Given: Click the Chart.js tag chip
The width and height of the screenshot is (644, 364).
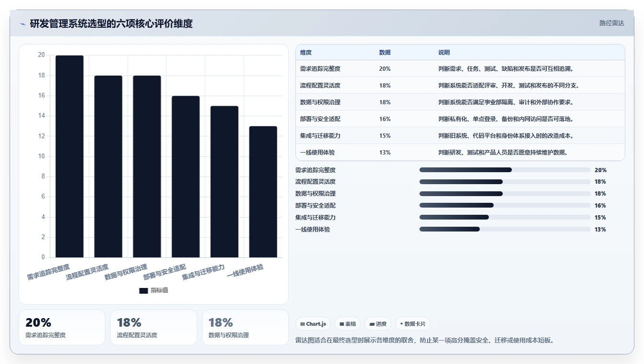Looking at the screenshot, I should [313, 324].
